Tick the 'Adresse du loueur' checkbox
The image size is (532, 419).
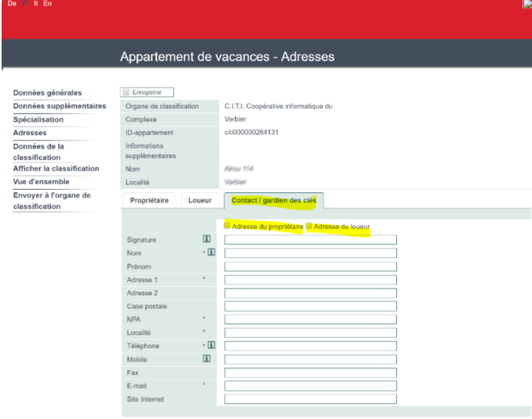coord(309,226)
